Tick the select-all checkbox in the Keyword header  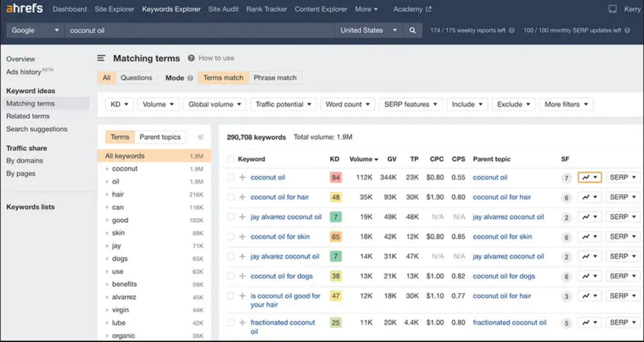pos(231,159)
